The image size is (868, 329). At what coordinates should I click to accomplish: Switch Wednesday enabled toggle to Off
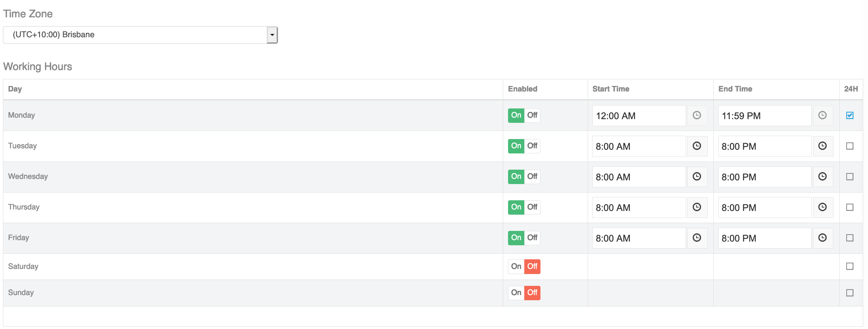pyautogui.click(x=532, y=177)
